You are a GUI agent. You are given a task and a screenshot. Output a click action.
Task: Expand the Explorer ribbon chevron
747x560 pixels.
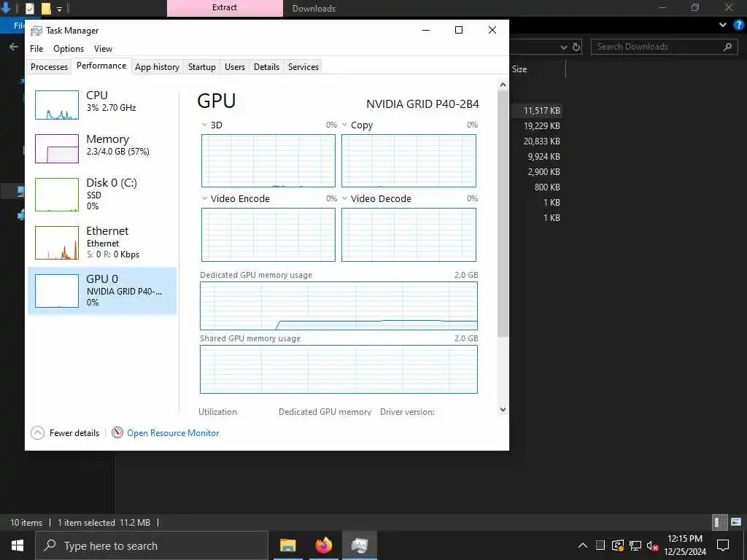click(x=723, y=25)
